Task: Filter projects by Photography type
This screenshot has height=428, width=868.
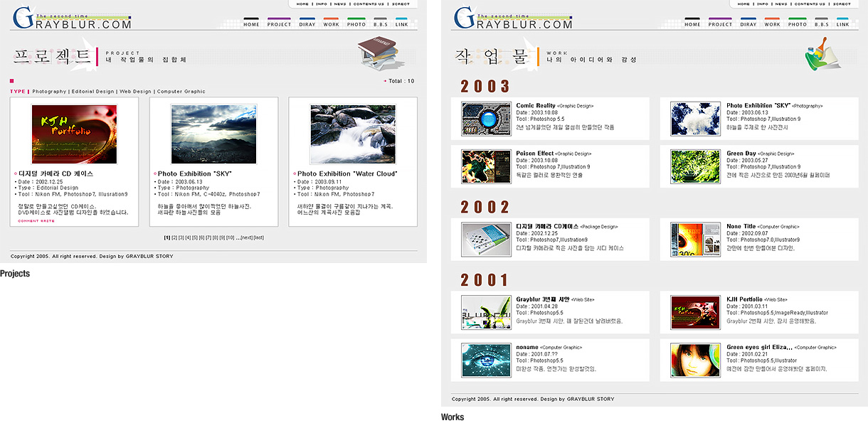Action: (x=49, y=92)
